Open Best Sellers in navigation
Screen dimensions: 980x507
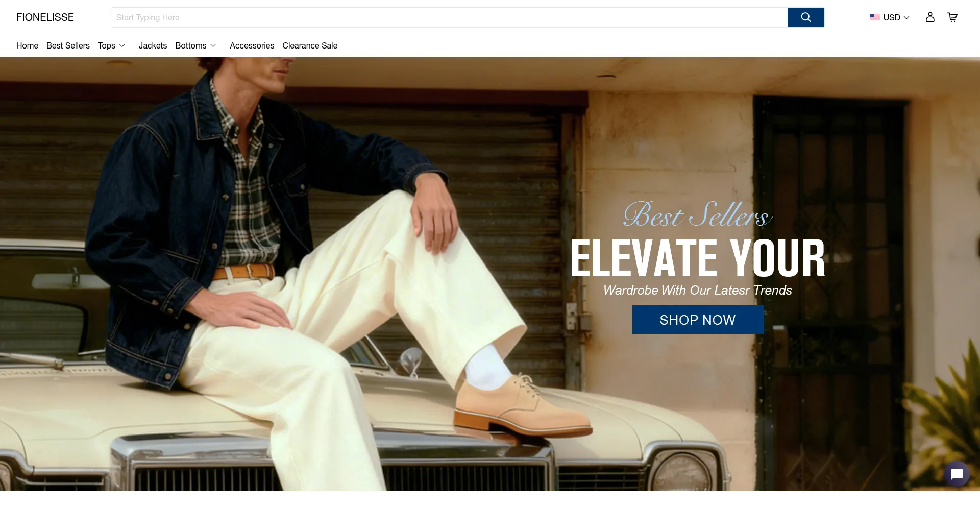click(68, 45)
